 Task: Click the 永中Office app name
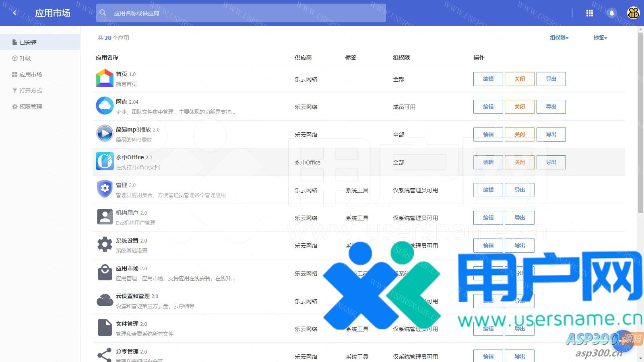[x=130, y=157]
